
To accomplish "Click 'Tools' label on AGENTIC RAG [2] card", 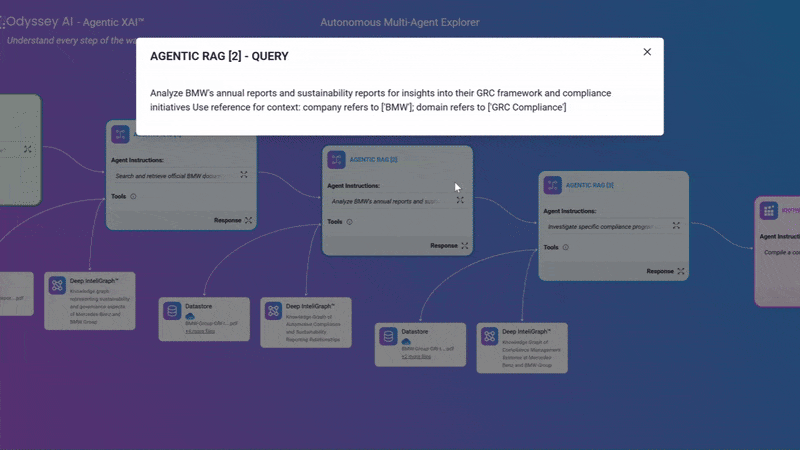I will click(x=335, y=222).
